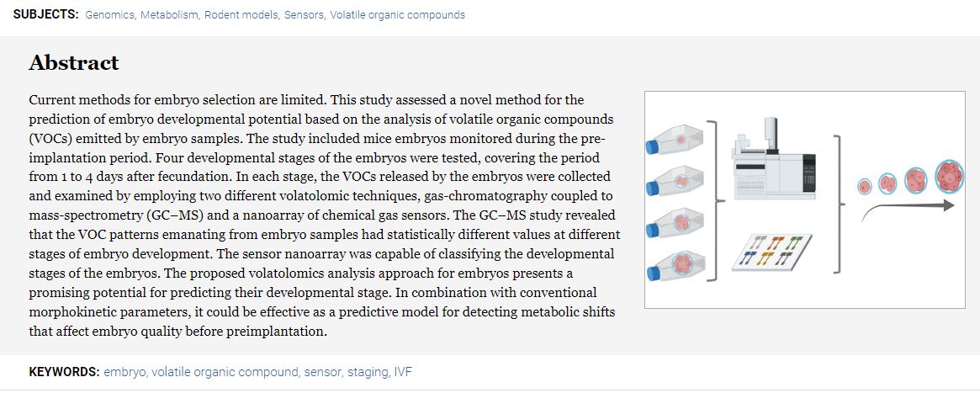This screenshot has width=980, height=393.
Task: Click the largest embryo stage icon
Action: pos(950,176)
